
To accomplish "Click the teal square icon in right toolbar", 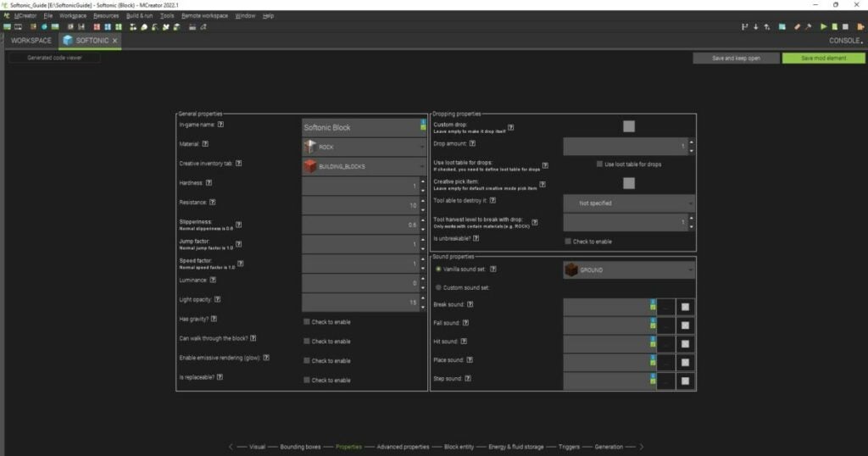I will [782, 26].
